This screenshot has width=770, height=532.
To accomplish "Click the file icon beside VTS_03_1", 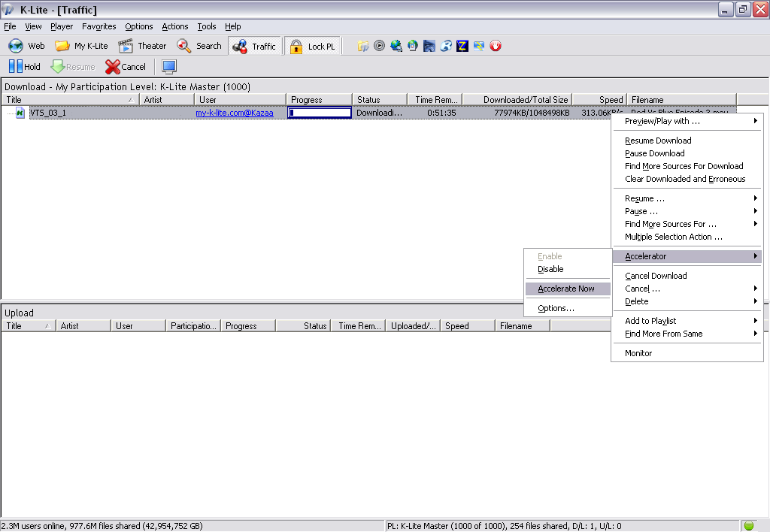I will pyautogui.click(x=20, y=113).
